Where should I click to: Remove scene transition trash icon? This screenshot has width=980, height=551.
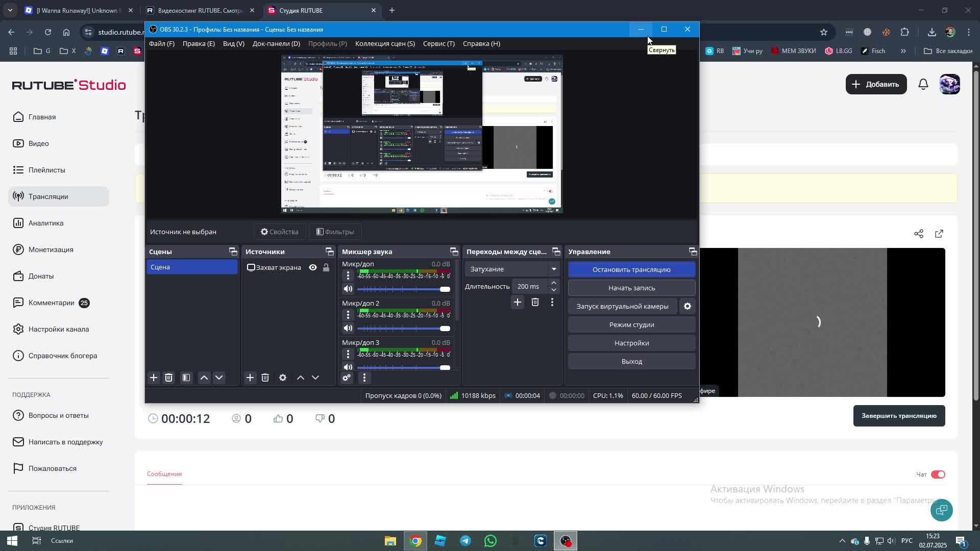click(535, 303)
